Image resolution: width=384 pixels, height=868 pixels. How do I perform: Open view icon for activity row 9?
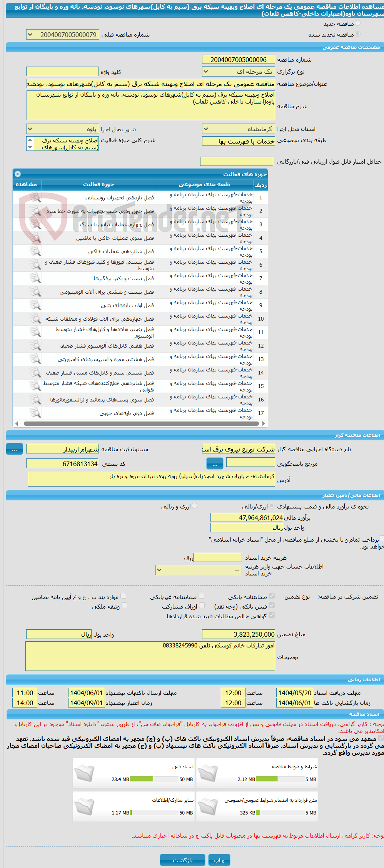coord(35,305)
